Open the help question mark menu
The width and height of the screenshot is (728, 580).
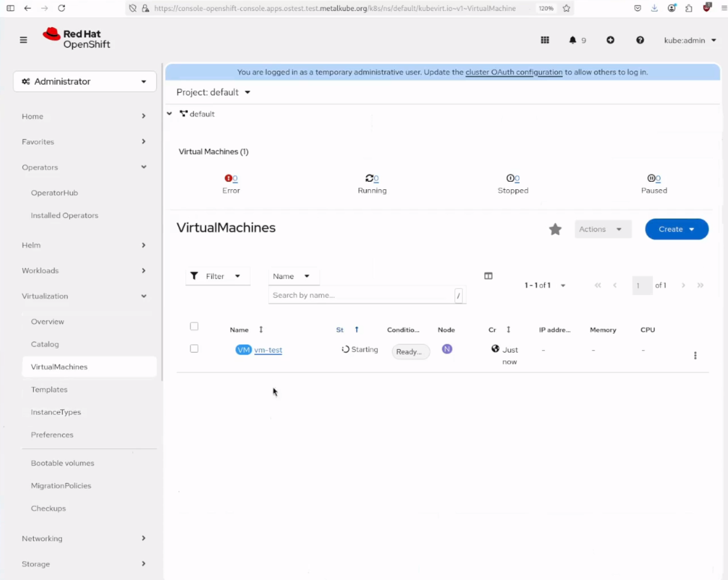click(x=640, y=40)
